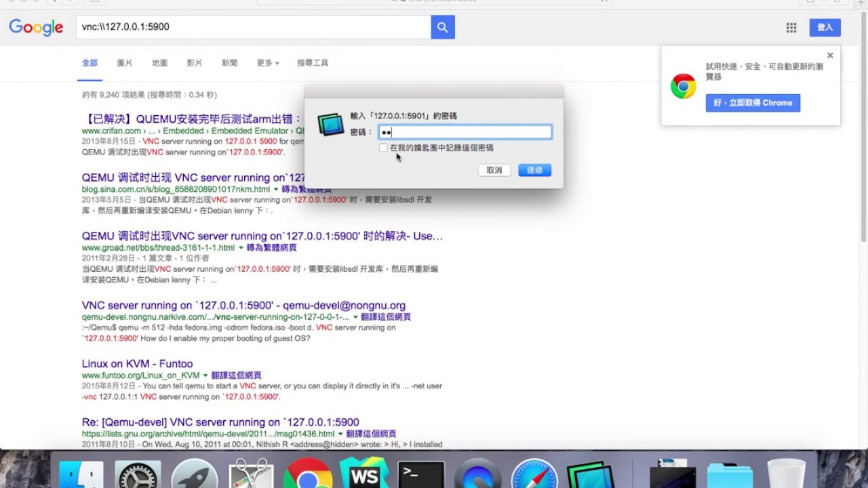
Task: Click the Chrome logo in the promo card
Action: 683,86
